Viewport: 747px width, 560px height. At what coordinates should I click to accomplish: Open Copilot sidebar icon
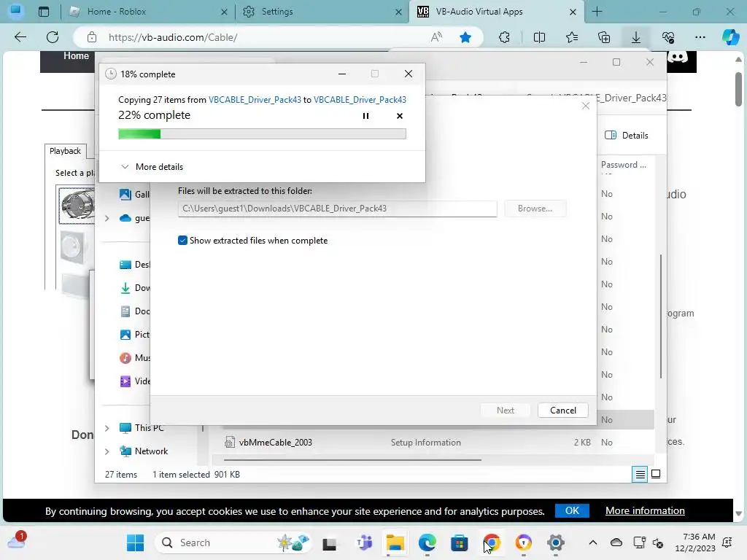pyautogui.click(x=730, y=37)
